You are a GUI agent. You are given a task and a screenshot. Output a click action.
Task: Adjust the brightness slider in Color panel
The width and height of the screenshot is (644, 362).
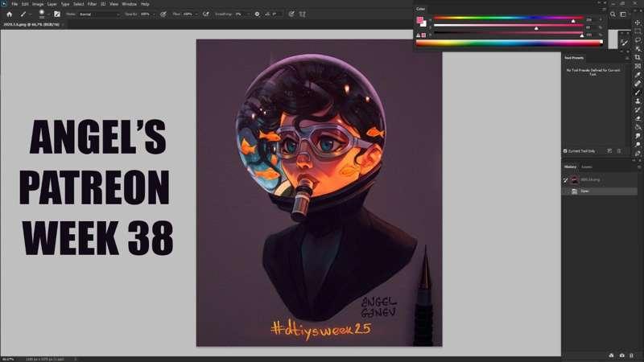click(509, 35)
